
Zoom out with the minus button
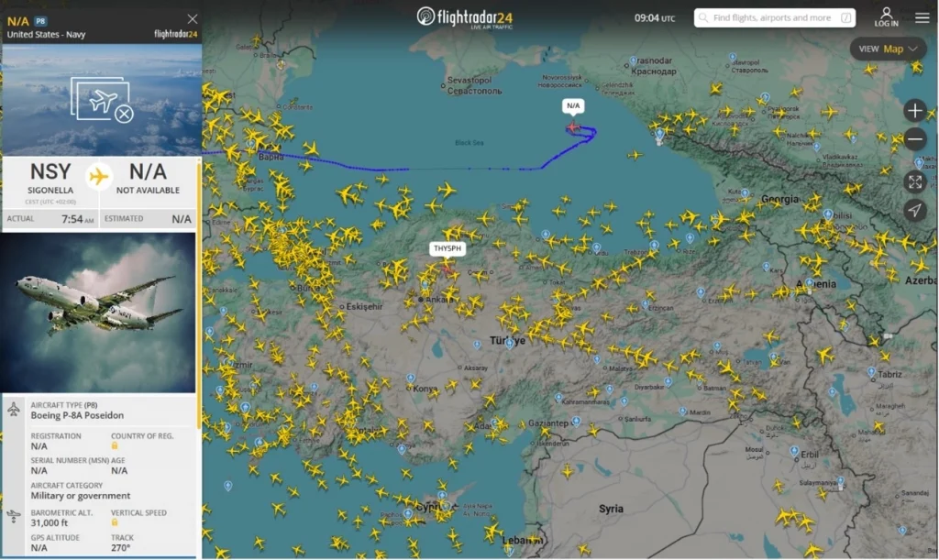(x=914, y=139)
